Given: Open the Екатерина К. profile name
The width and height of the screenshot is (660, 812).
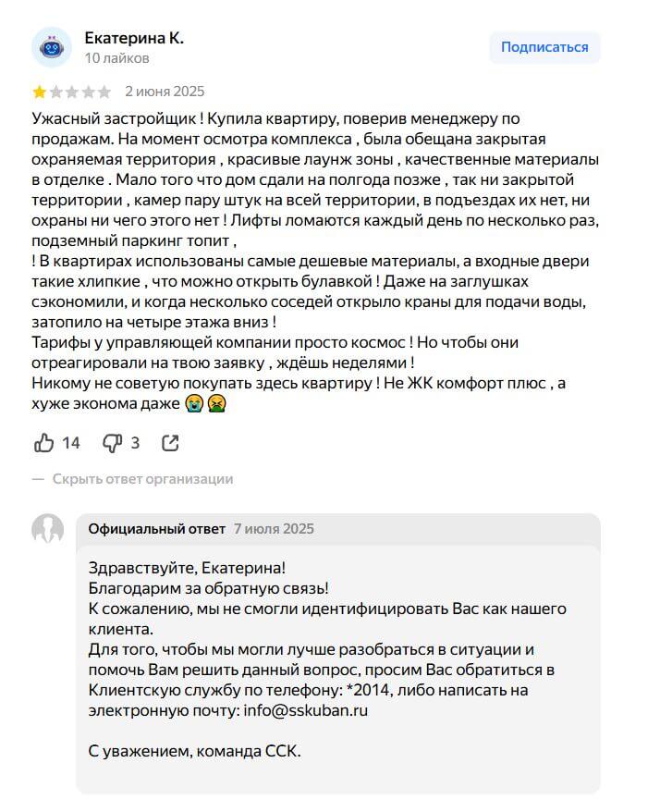Looking at the screenshot, I should tap(134, 38).
